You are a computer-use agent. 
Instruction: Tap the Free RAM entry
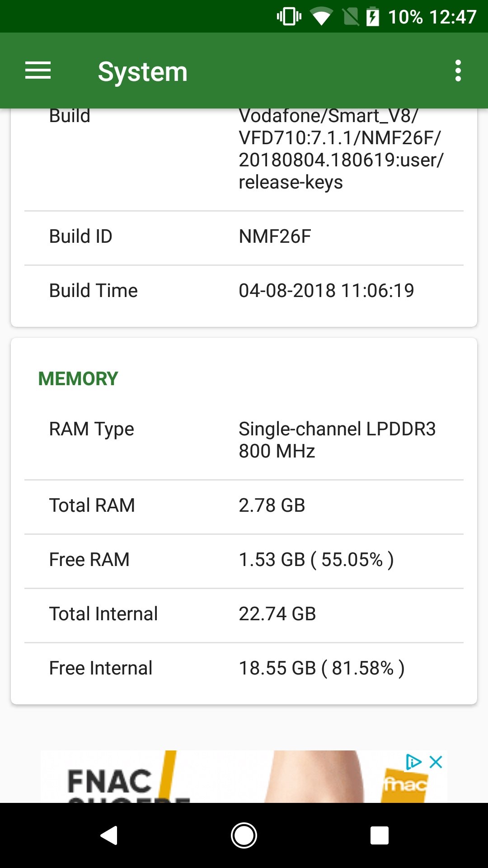tap(244, 561)
